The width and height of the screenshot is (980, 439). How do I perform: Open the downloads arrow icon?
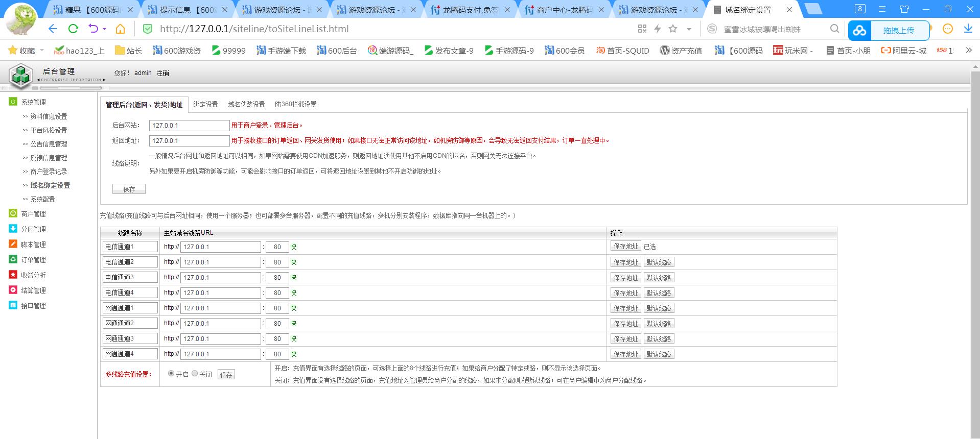point(968,29)
